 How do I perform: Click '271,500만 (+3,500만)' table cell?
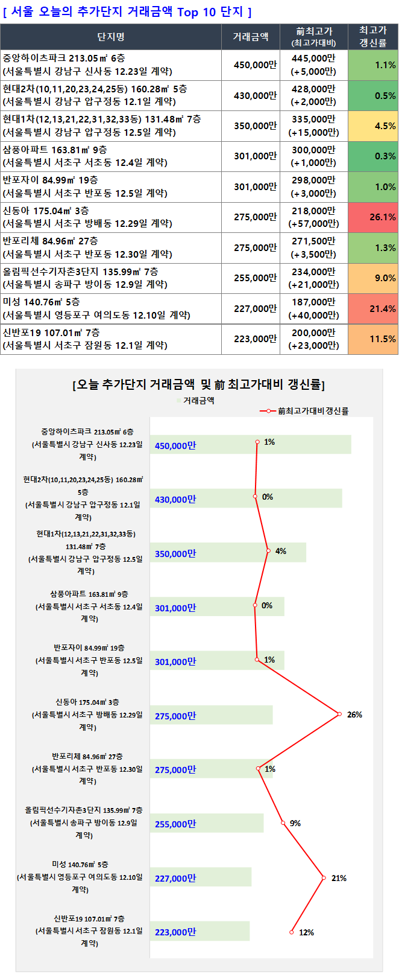click(314, 248)
